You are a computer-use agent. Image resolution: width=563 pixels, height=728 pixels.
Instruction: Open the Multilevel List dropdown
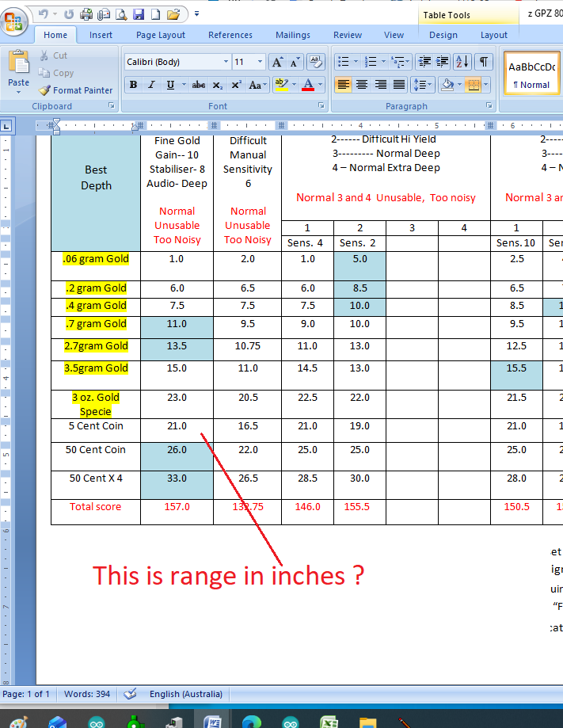pos(401,61)
